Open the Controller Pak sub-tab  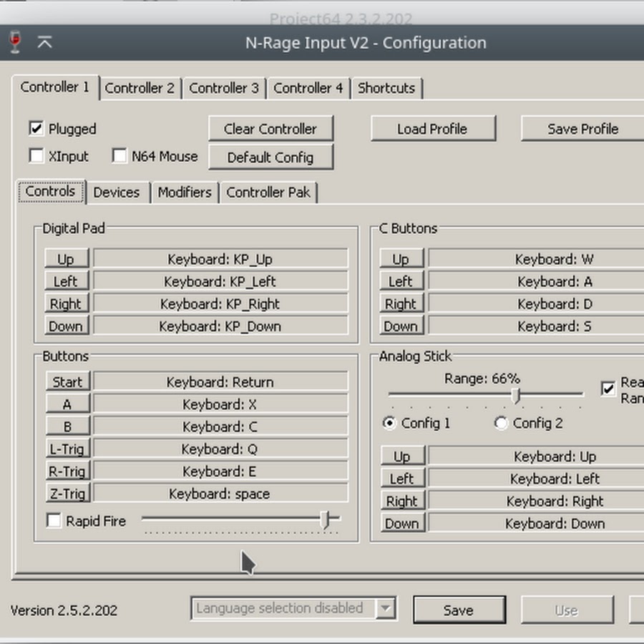coord(268,192)
